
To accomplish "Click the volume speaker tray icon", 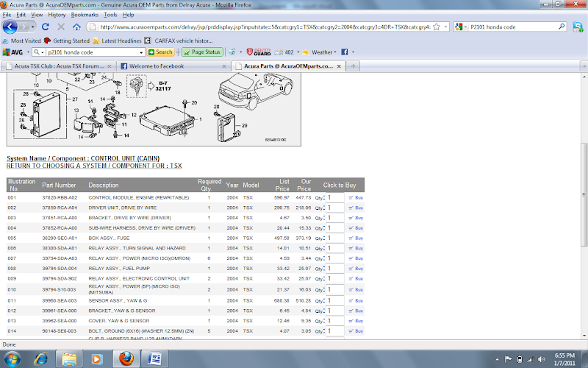I will coord(541,359).
